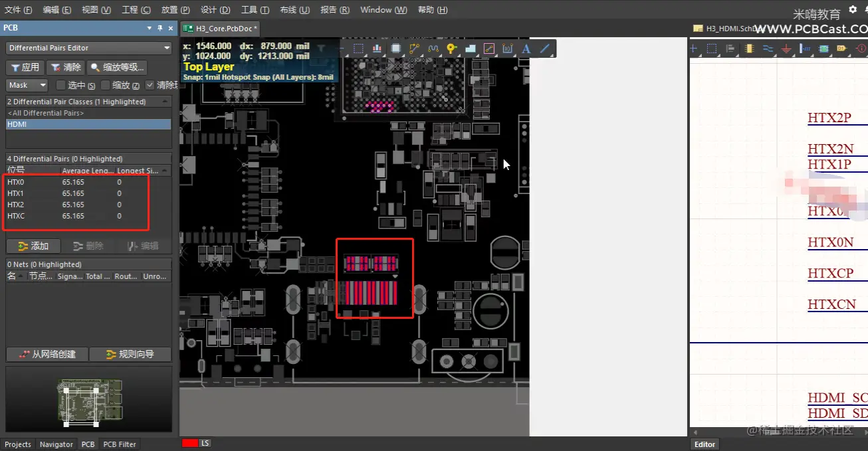Choose the place polygon pour tool
This screenshot has height=451, width=868.
pyautogui.click(x=470, y=48)
